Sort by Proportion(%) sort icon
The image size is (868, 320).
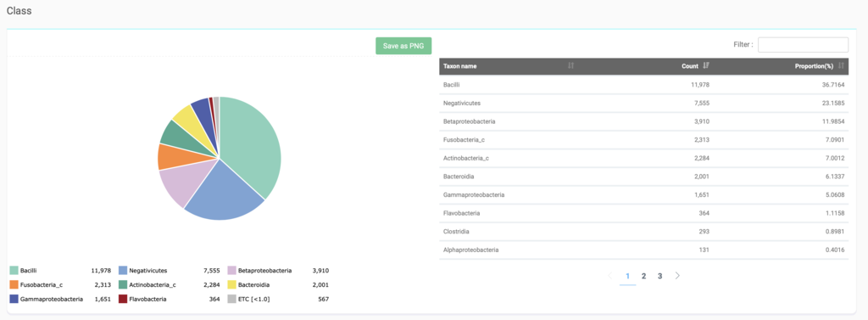tap(842, 66)
